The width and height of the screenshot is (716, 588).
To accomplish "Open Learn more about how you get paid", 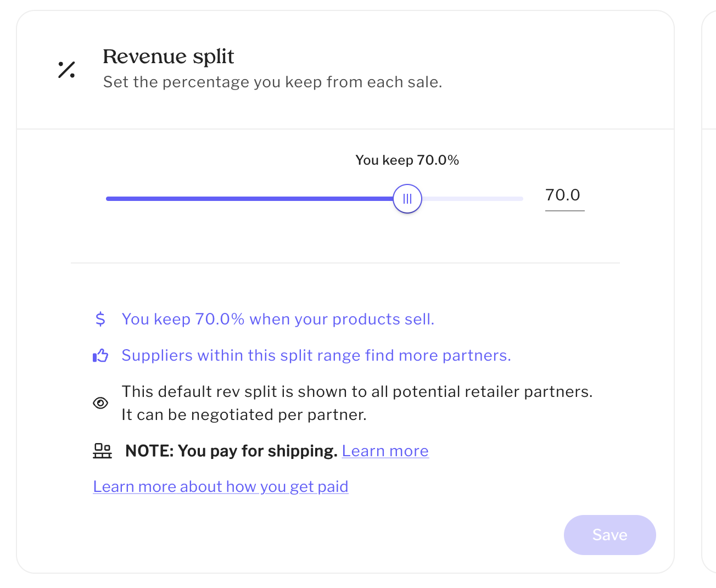I will [221, 487].
